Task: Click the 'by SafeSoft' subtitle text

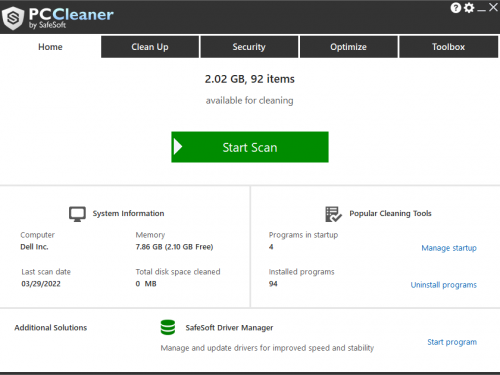Action: coord(47,25)
